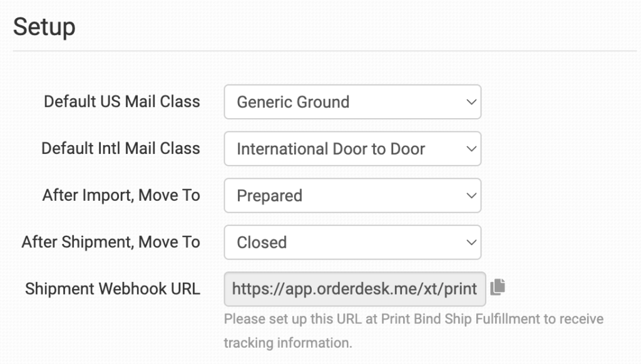Click the 'Setup' section heading
This screenshot has width=641, height=364.
(44, 27)
